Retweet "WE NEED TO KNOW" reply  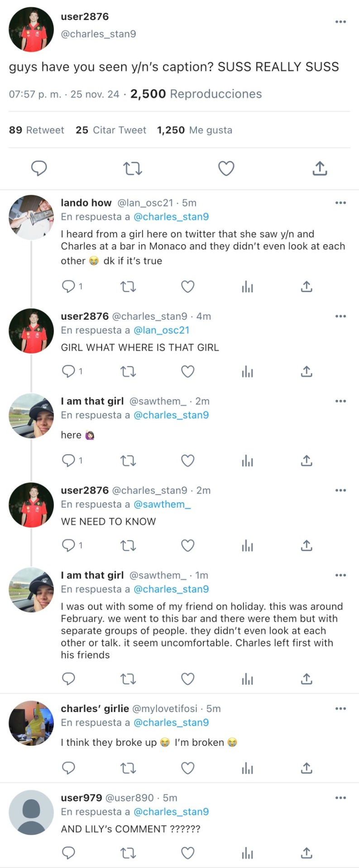(x=128, y=546)
